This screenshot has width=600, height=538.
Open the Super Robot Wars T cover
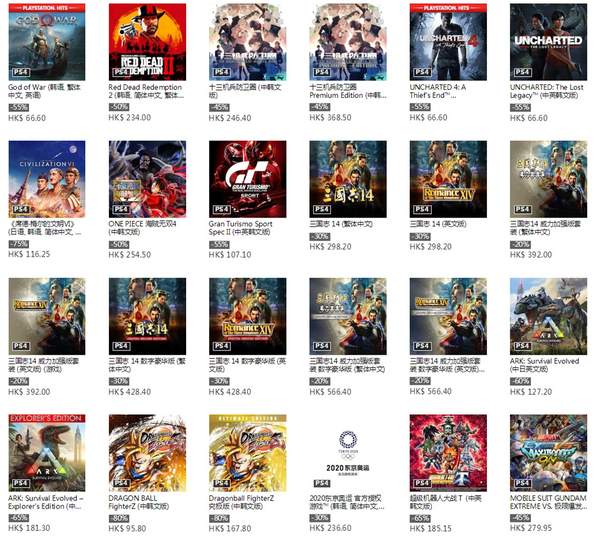pyautogui.click(x=448, y=453)
